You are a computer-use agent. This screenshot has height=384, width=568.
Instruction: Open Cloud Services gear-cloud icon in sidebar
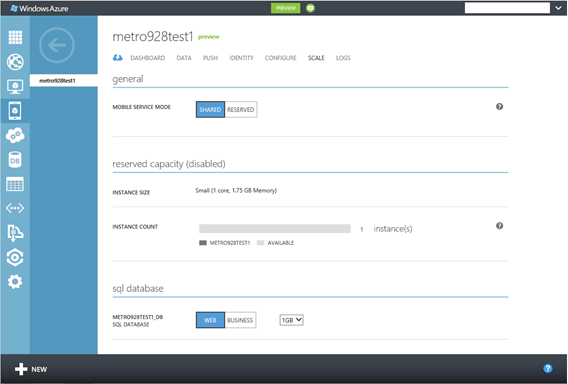click(15, 135)
